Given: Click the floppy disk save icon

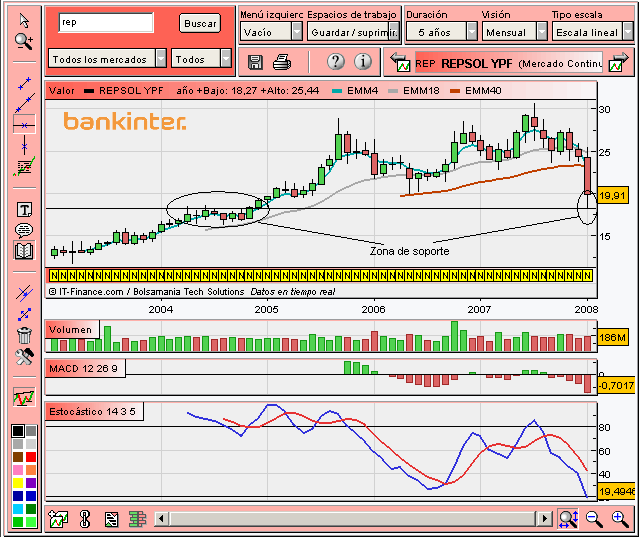Looking at the screenshot, I should tap(255, 62).
